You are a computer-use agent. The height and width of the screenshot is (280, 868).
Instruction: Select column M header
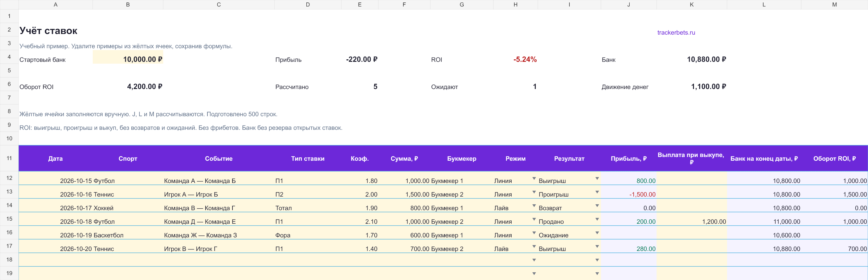coord(834,5)
